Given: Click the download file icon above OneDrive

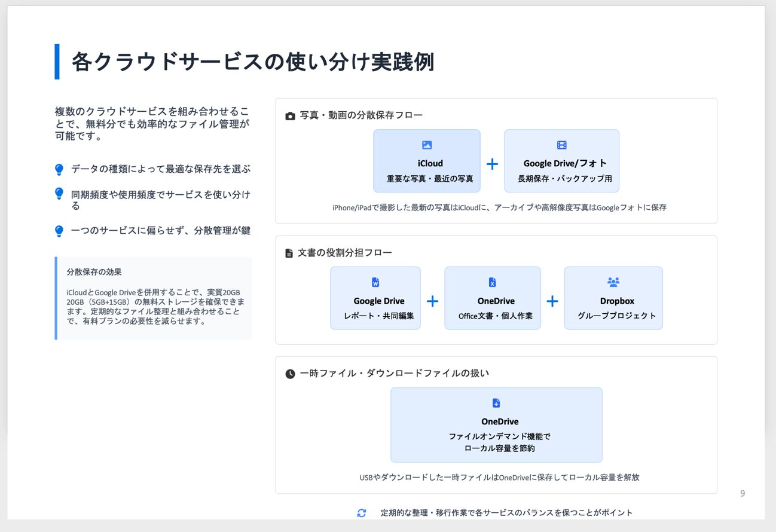Looking at the screenshot, I should tap(496, 403).
